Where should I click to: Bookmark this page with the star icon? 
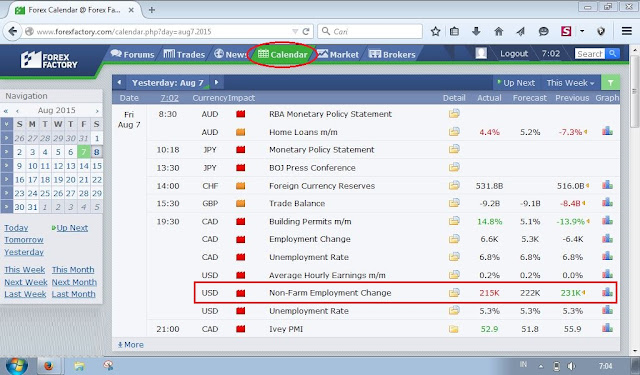coord(436,31)
